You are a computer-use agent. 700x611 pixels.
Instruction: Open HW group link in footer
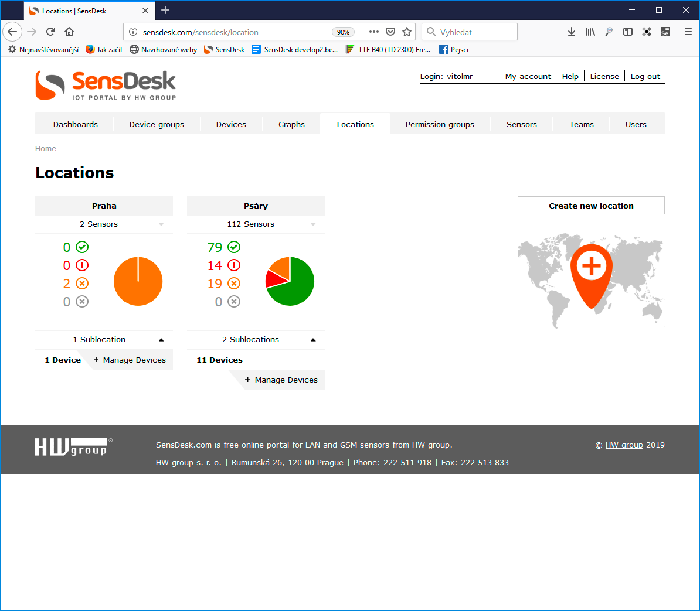[x=624, y=445]
